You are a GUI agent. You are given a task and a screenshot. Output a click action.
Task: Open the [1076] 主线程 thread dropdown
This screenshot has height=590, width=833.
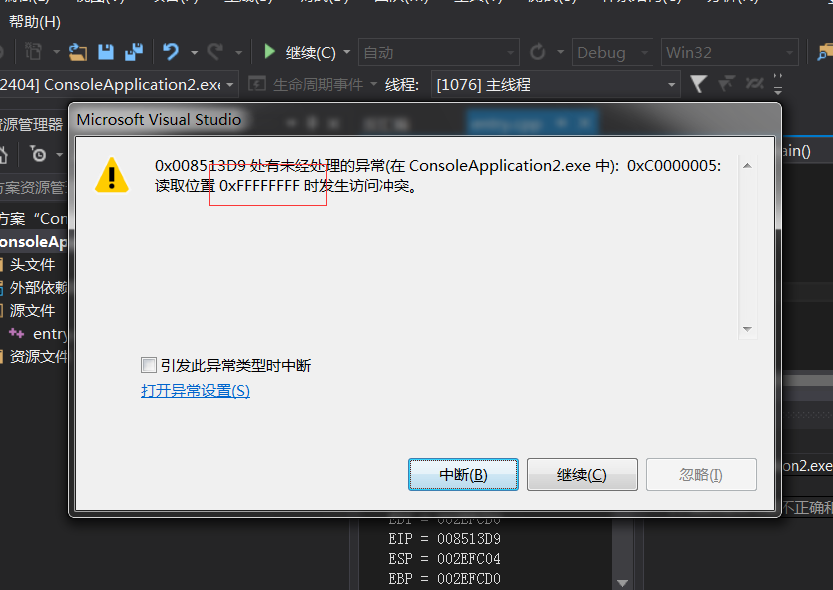pos(556,84)
